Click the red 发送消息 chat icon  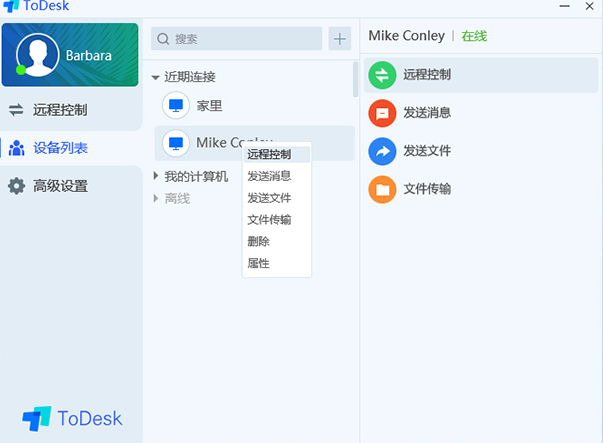pyautogui.click(x=382, y=113)
